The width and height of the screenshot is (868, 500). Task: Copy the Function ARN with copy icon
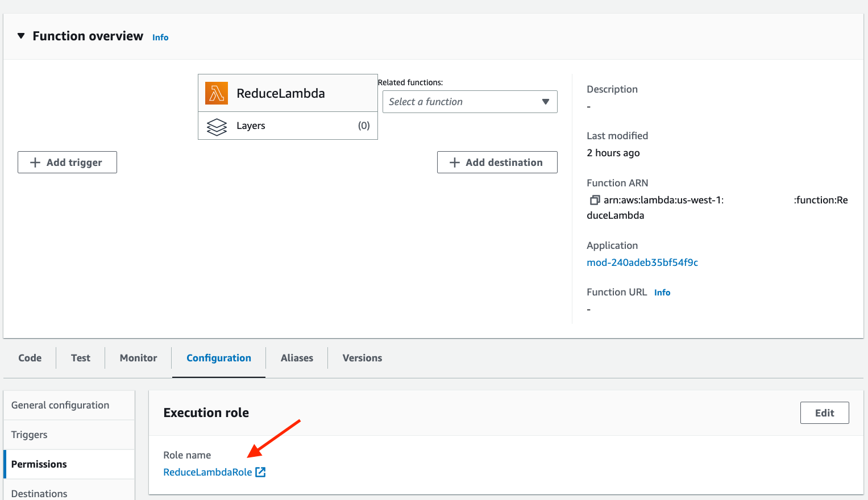(x=595, y=200)
